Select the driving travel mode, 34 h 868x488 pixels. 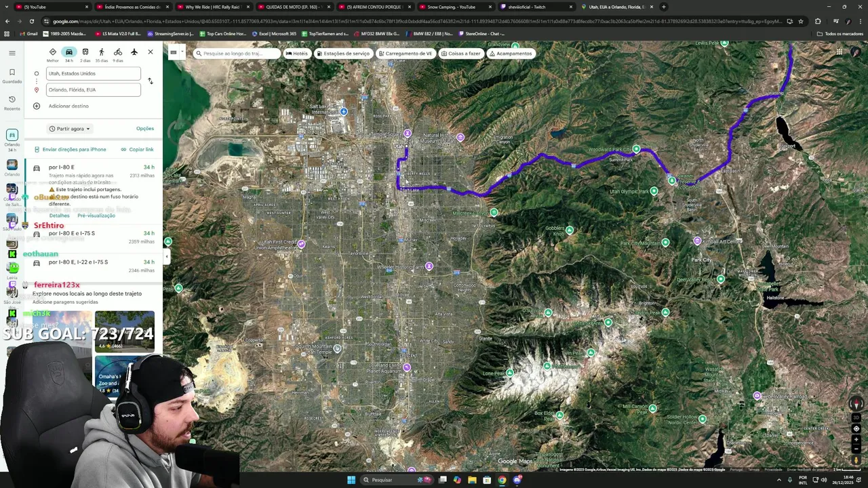coord(69,55)
